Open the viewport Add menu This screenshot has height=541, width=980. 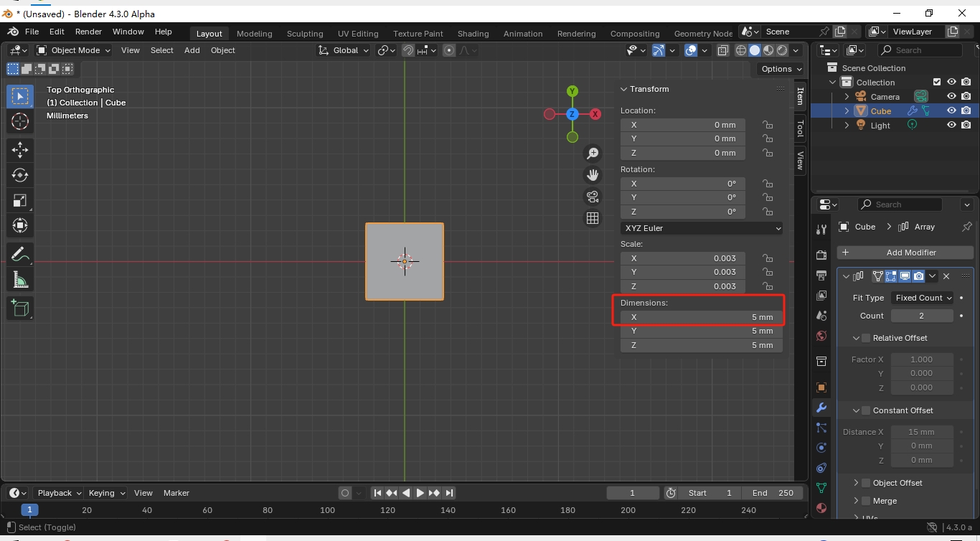tap(192, 50)
